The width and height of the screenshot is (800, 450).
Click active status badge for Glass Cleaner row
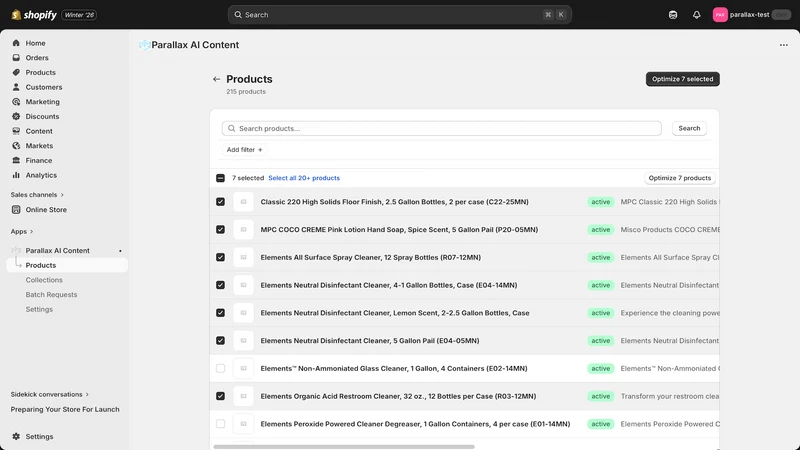coord(601,368)
